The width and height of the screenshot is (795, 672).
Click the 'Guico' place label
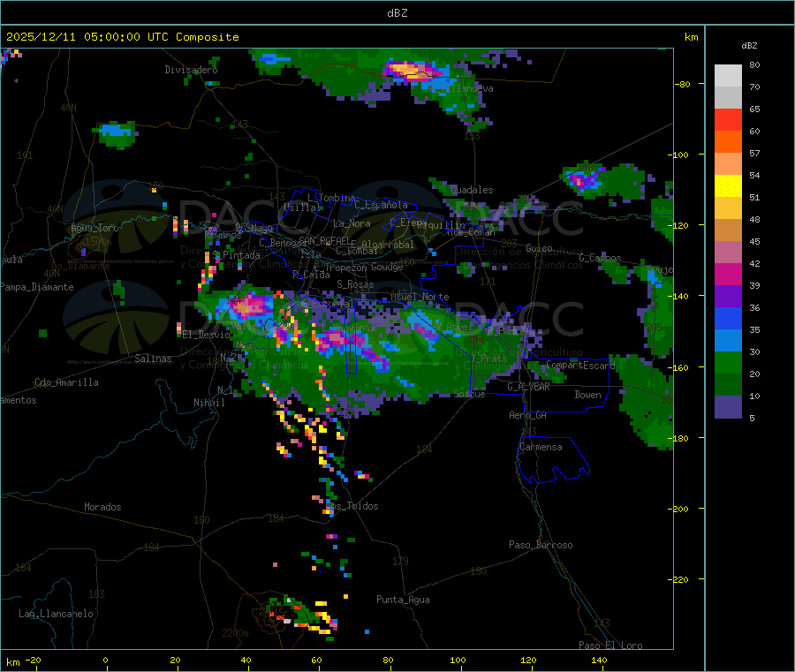point(539,248)
